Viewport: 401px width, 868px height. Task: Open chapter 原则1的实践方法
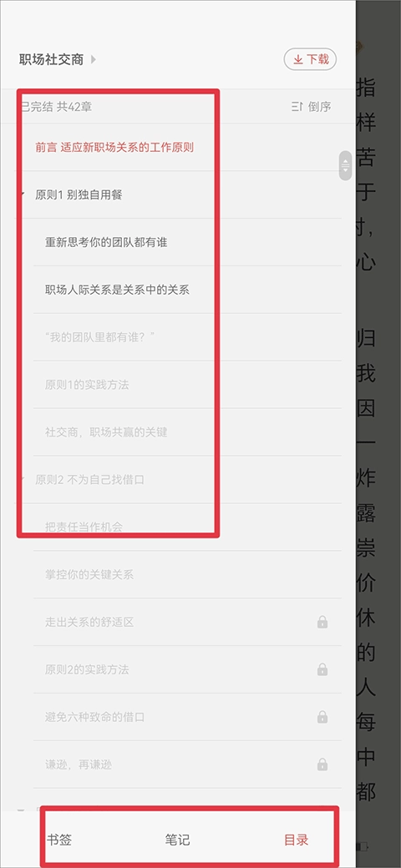tap(87, 385)
